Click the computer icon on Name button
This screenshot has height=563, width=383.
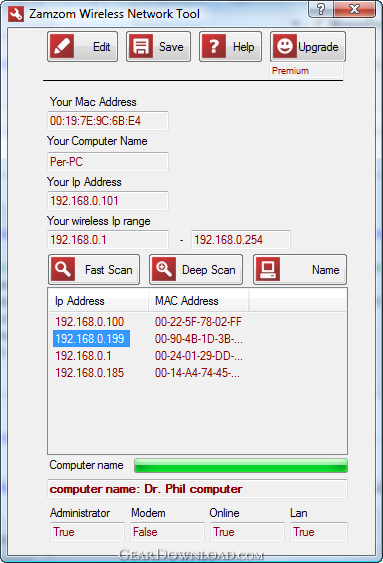268,269
